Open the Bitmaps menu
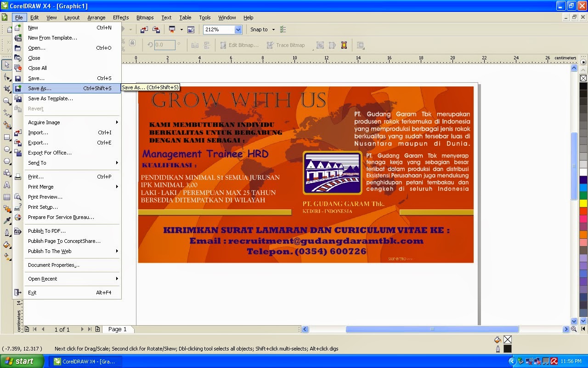Image resolution: width=588 pixels, height=368 pixels. coord(145,17)
